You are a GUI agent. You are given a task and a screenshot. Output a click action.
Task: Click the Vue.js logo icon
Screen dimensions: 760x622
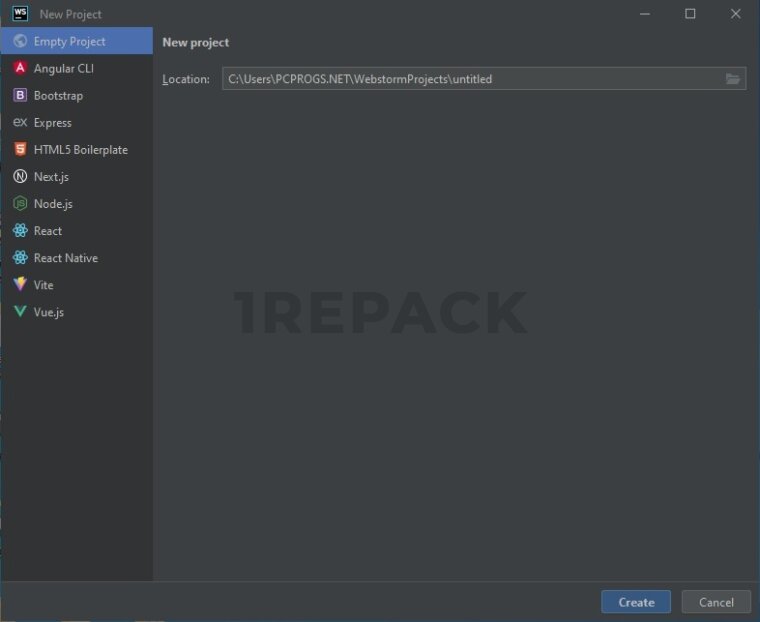click(x=20, y=312)
